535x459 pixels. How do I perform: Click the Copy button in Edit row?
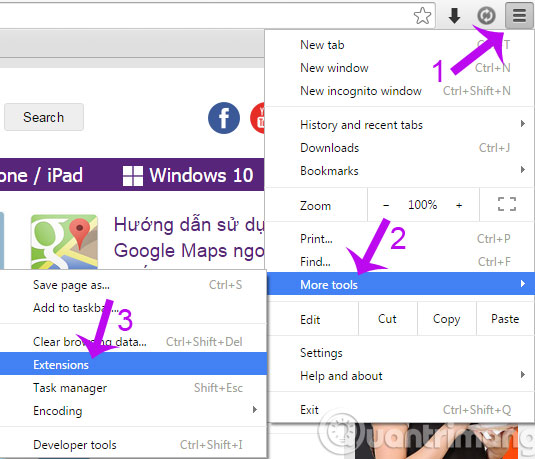pyautogui.click(x=446, y=319)
